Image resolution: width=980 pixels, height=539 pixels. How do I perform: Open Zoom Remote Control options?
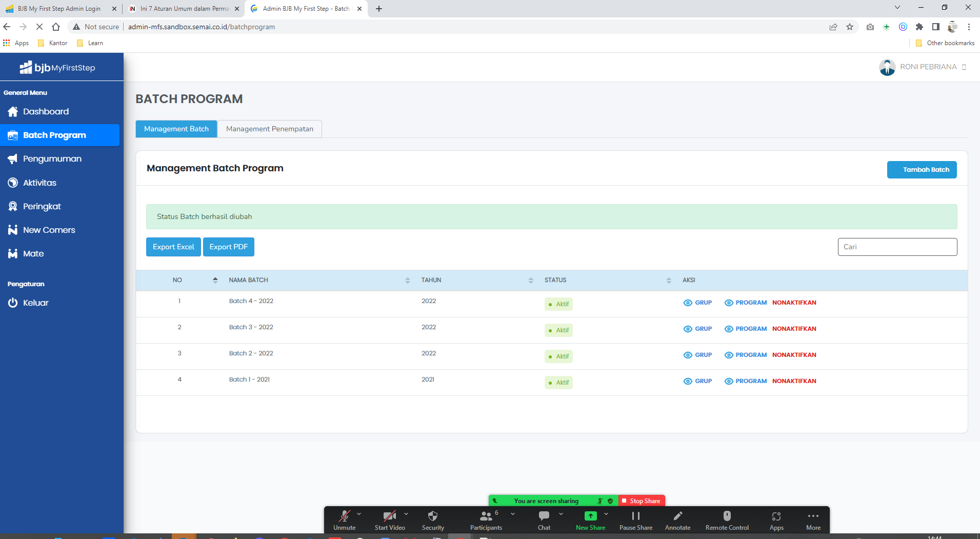pyautogui.click(x=727, y=520)
